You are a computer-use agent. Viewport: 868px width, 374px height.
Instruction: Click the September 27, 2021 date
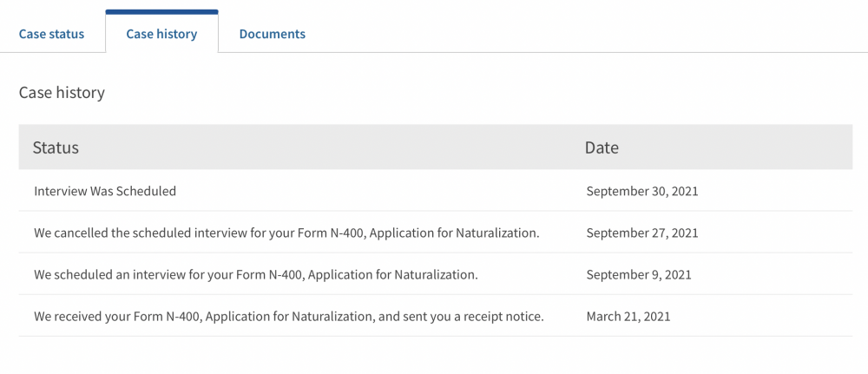[x=642, y=233]
